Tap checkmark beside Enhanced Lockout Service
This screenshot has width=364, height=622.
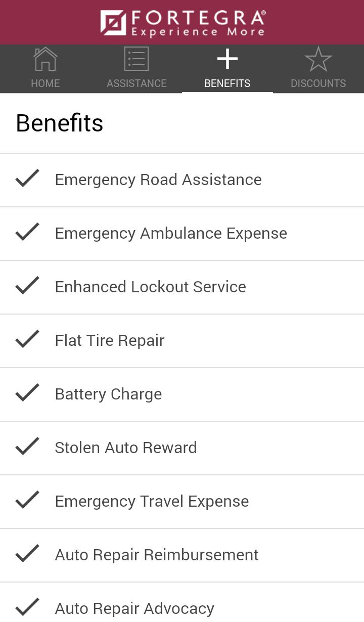[x=27, y=286]
